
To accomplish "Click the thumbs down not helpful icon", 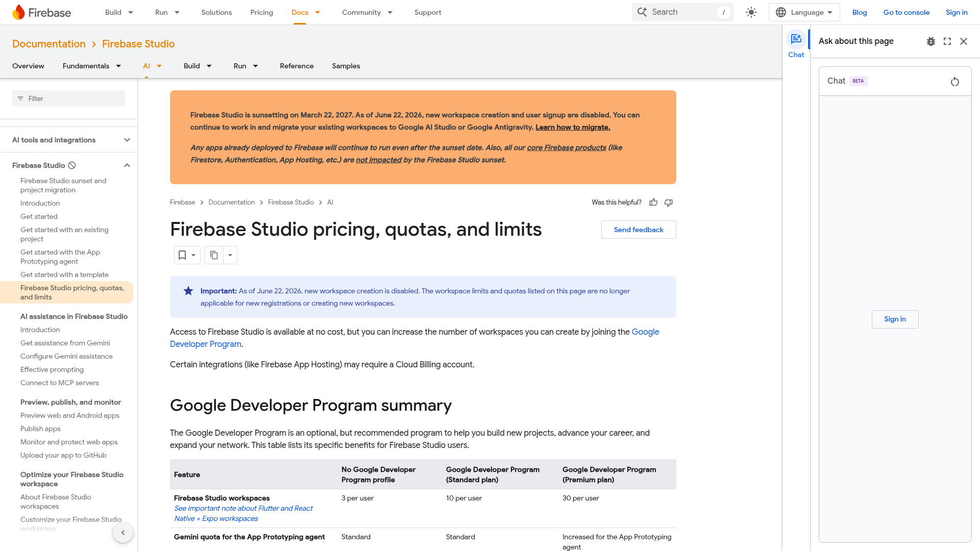I will [669, 203].
